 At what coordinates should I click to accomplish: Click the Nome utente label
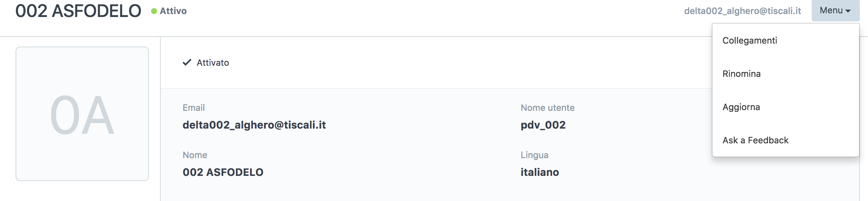tap(548, 108)
